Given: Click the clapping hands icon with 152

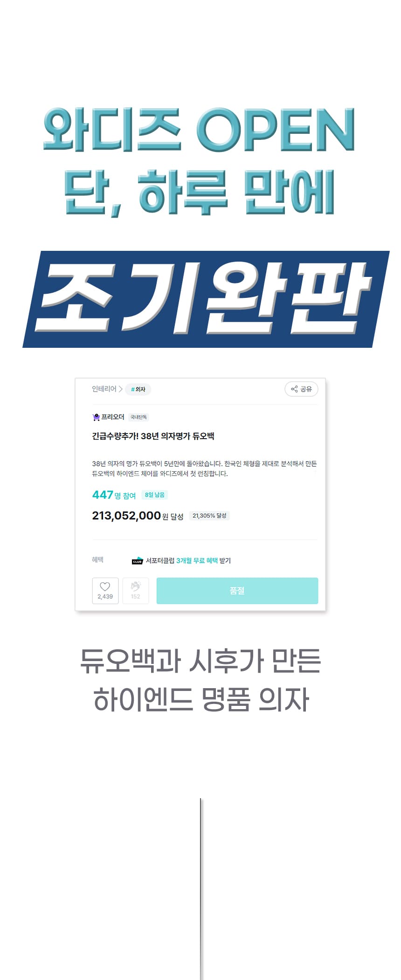Looking at the screenshot, I should (x=136, y=591).
